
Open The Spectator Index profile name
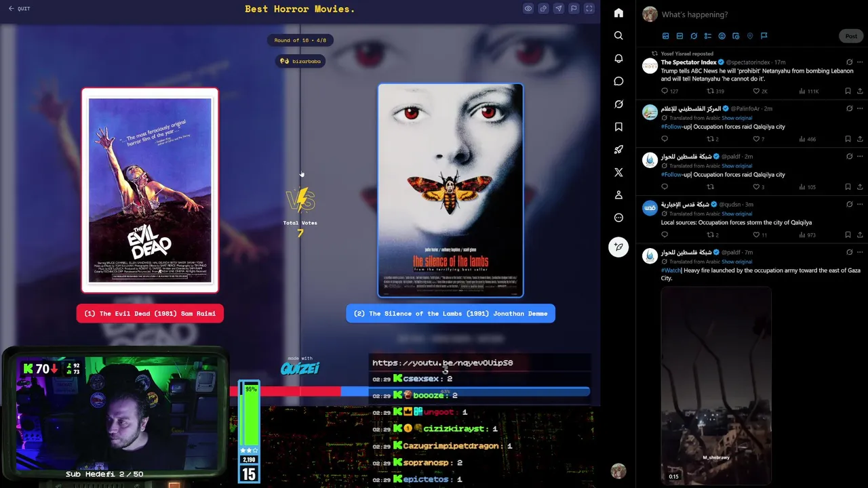pyautogui.click(x=688, y=62)
